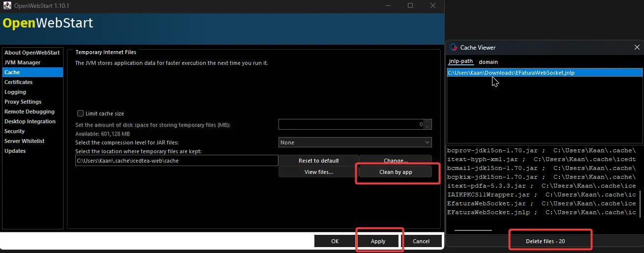Select the EfaturaWebSocket.jar row
The image size is (644, 253).
pos(542,203)
